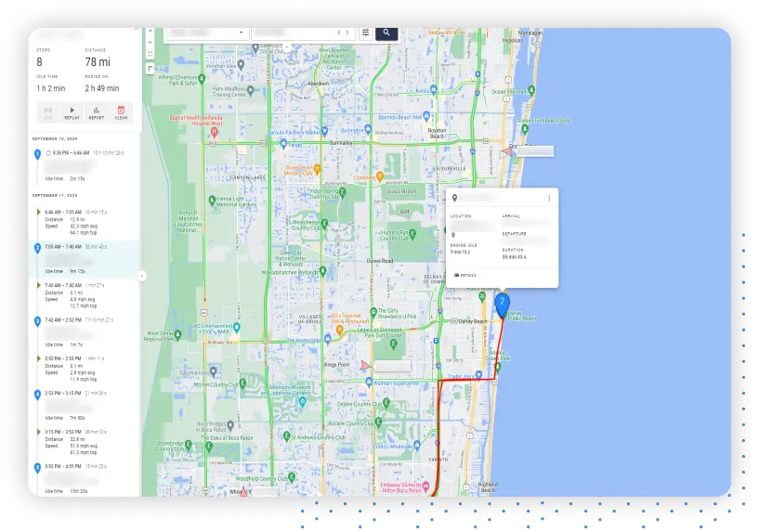Screen dimensions: 759x532
Task: Click the red vehicle arrow near Kings Point
Action: click(365, 365)
